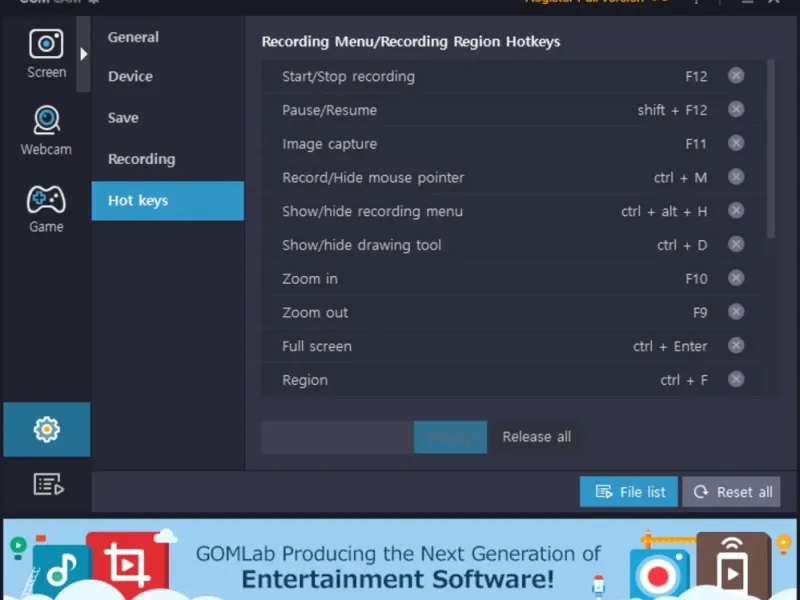
Task: Click the F10 hotkey value
Action: tap(696, 279)
